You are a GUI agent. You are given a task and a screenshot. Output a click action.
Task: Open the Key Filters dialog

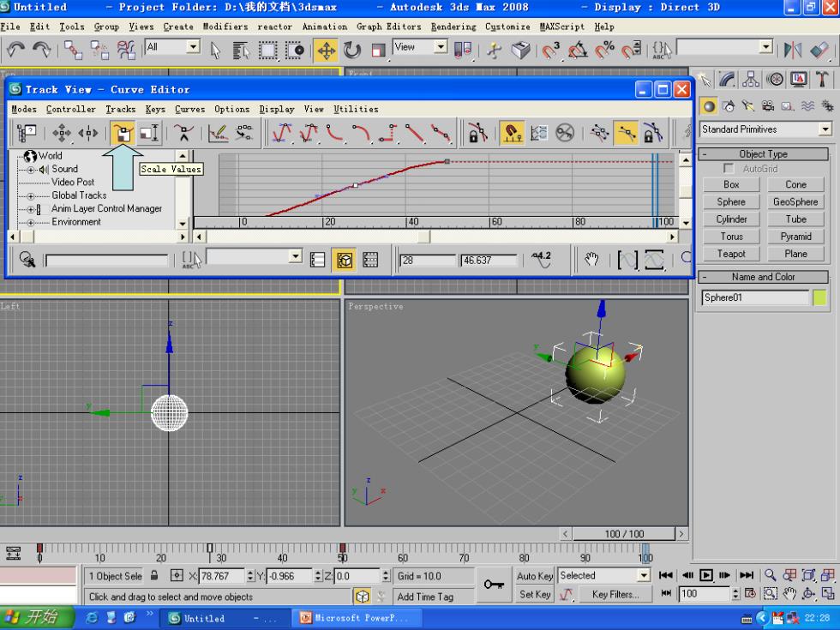615,594
